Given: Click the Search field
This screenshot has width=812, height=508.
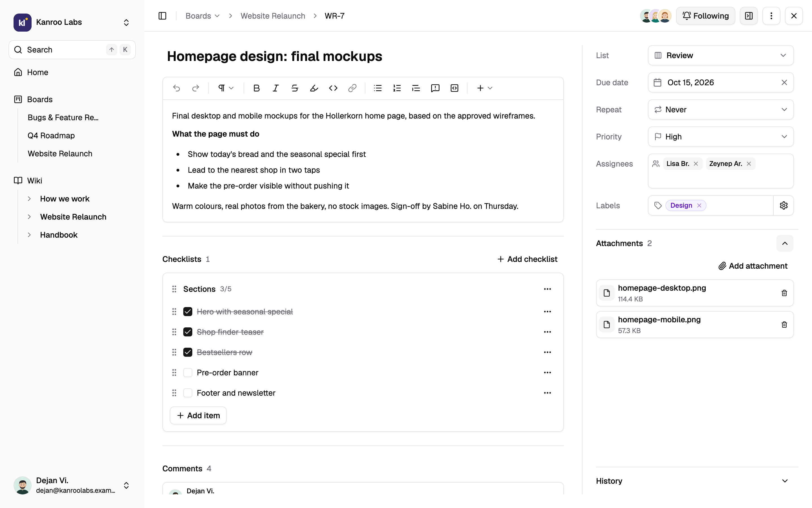Looking at the screenshot, I should [x=72, y=50].
